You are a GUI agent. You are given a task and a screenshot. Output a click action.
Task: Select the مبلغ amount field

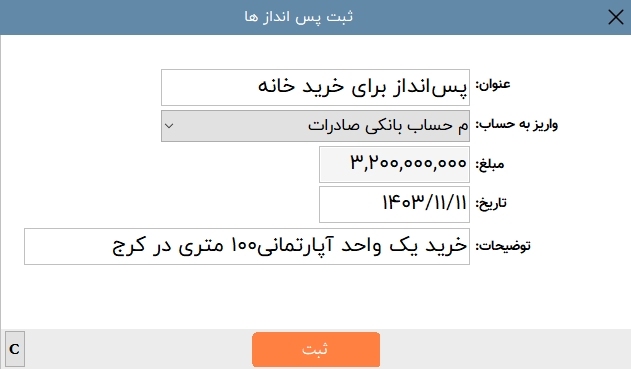(394, 164)
